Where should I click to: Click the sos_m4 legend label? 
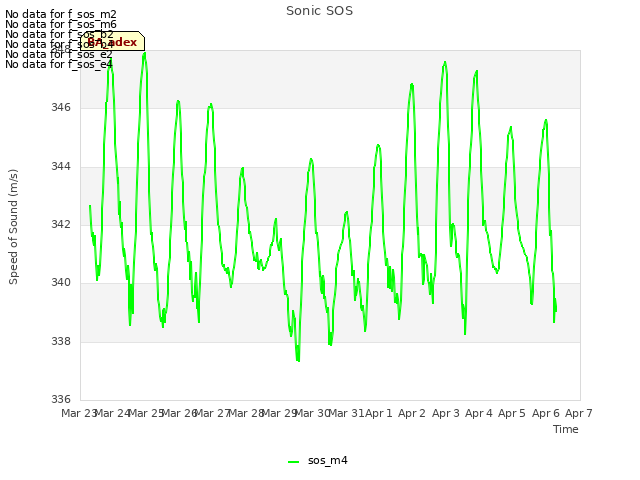click(x=328, y=460)
